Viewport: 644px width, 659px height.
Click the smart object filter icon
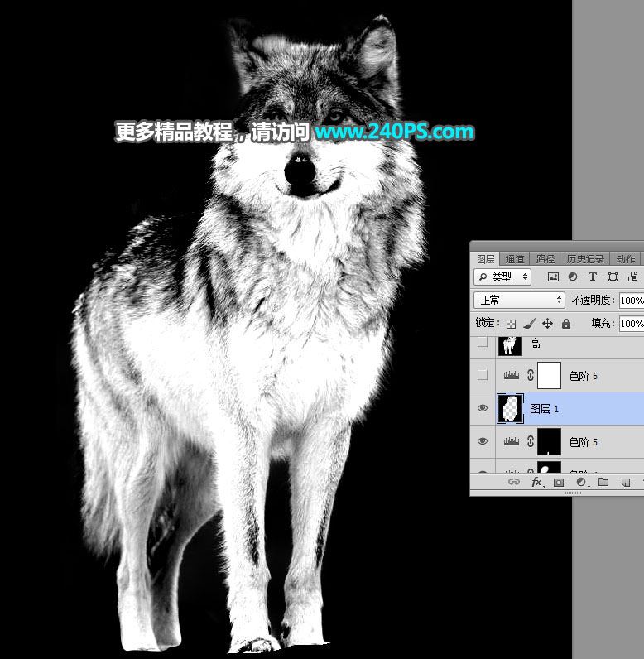pos(632,277)
